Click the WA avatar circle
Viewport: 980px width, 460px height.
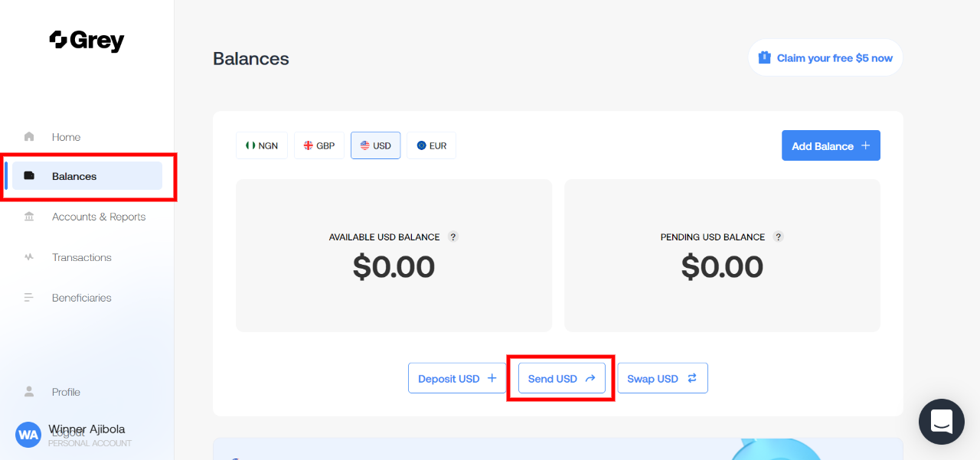click(x=28, y=435)
